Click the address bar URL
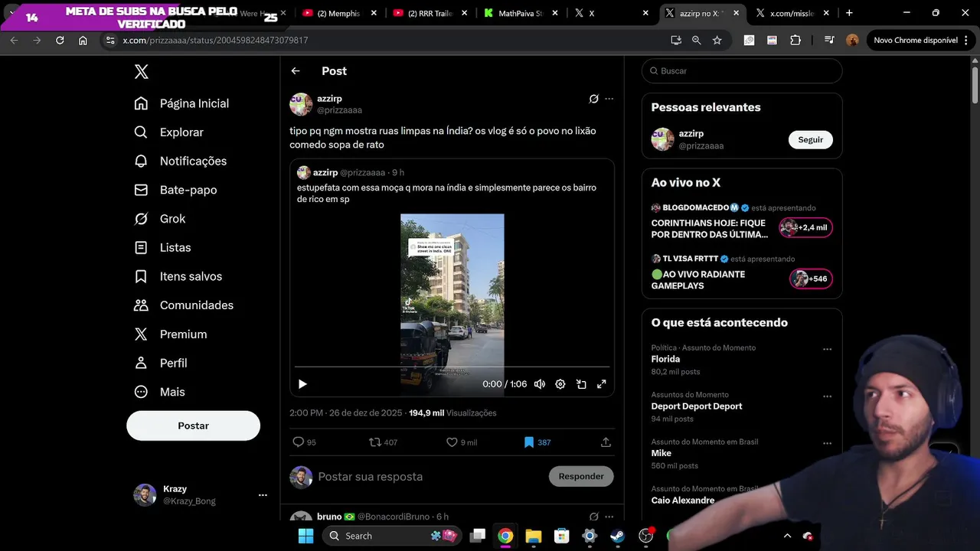Image resolution: width=980 pixels, height=551 pixels. (215, 40)
